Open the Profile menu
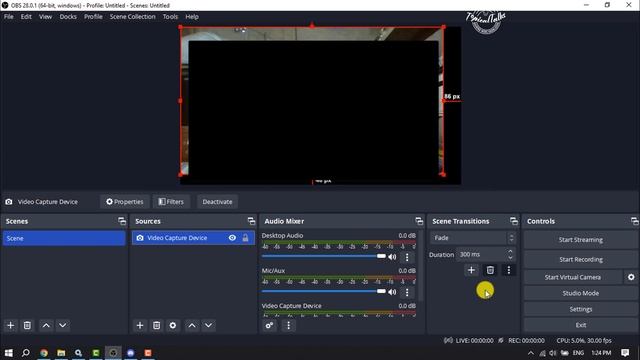Image resolution: width=640 pixels, height=360 pixels. (93, 17)
